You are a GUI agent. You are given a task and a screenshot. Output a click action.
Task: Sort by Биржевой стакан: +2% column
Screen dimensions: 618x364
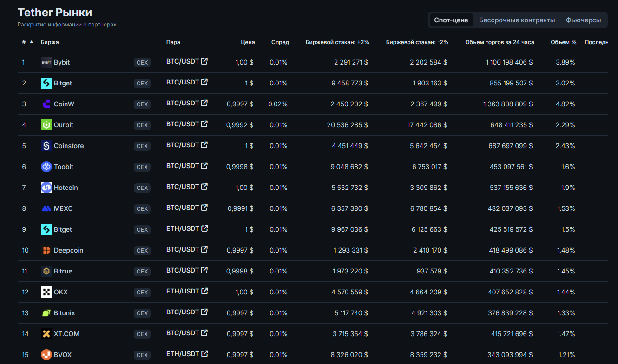pos(337,42)
